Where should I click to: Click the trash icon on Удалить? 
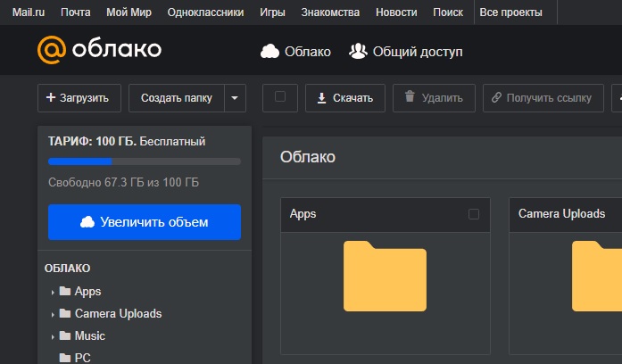(x=410, y=96)
